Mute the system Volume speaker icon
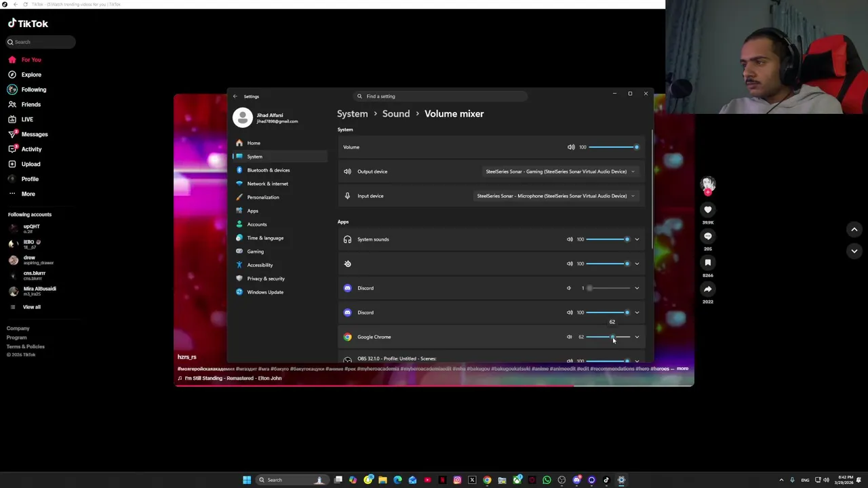 (x=571, y=147)
